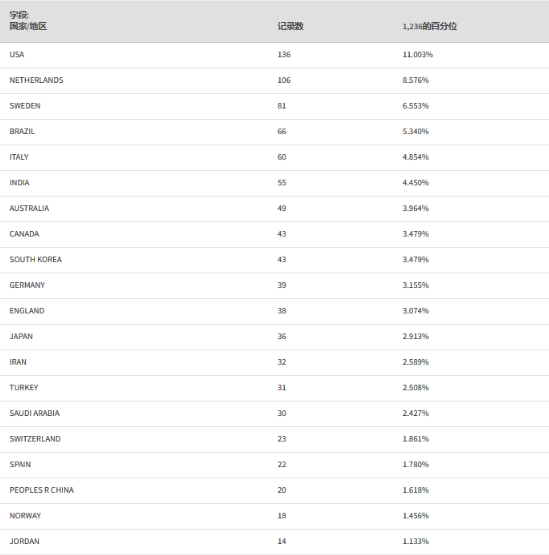549x555 pixels.
Task: Click the AUSTRALIA country name
Action: [29, 208]
